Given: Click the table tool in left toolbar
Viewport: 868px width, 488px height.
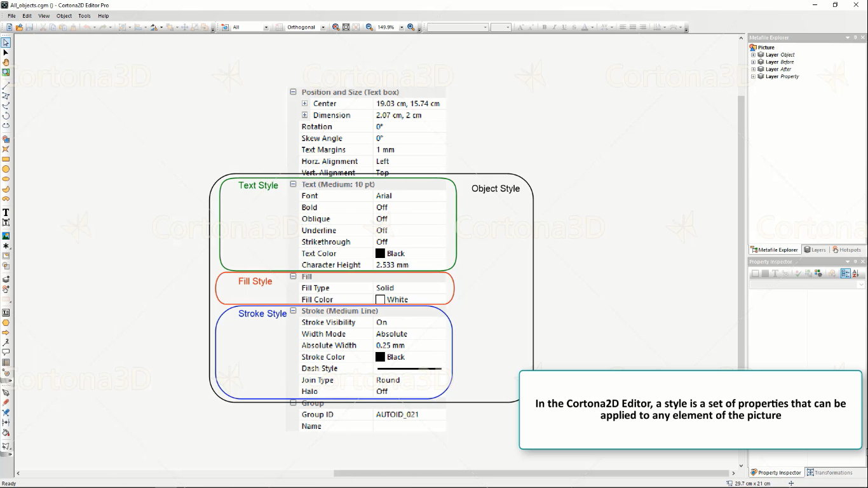Looking at the screenshot, I should [x=6, y=363].
